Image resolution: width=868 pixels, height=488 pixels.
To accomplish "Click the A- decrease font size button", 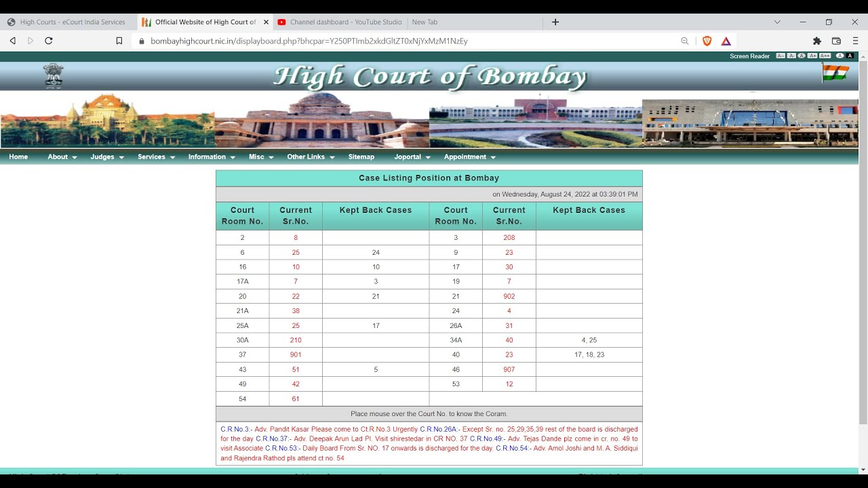I will click(791, 56).
